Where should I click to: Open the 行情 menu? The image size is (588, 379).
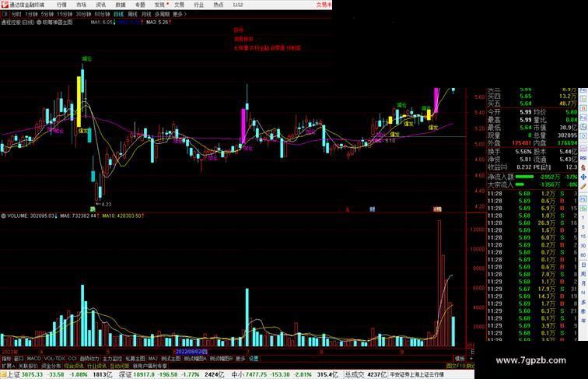point(61,5)
